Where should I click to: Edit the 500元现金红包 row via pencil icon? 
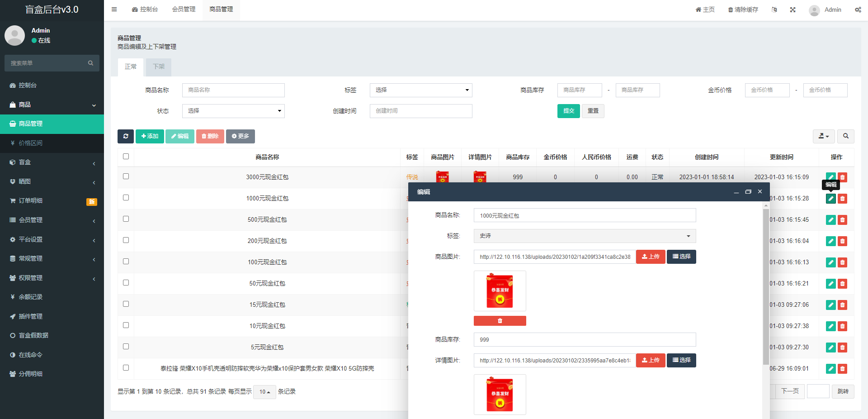(830, 220)
